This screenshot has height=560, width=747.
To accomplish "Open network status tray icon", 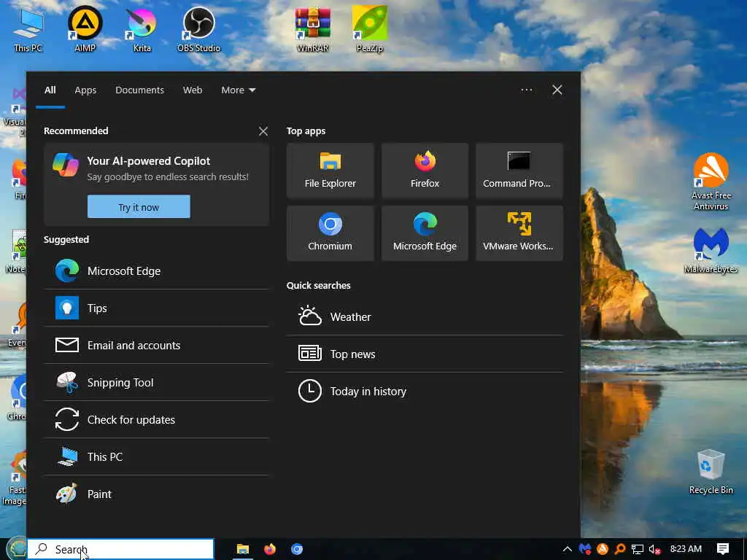I will (x=638, y=549).
